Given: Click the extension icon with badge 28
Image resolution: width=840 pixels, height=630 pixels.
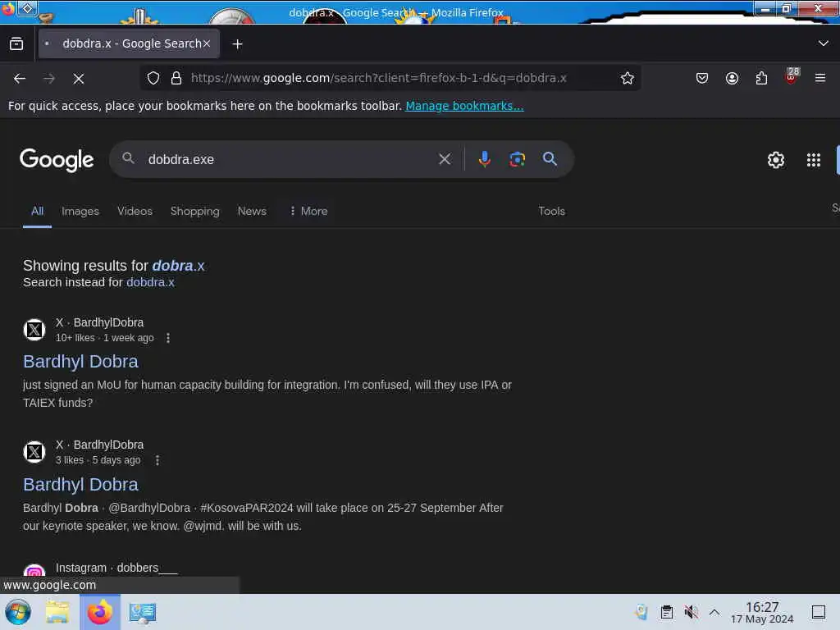Looking at the screenshot, I should pyautogui.click(x=792, y=76).
